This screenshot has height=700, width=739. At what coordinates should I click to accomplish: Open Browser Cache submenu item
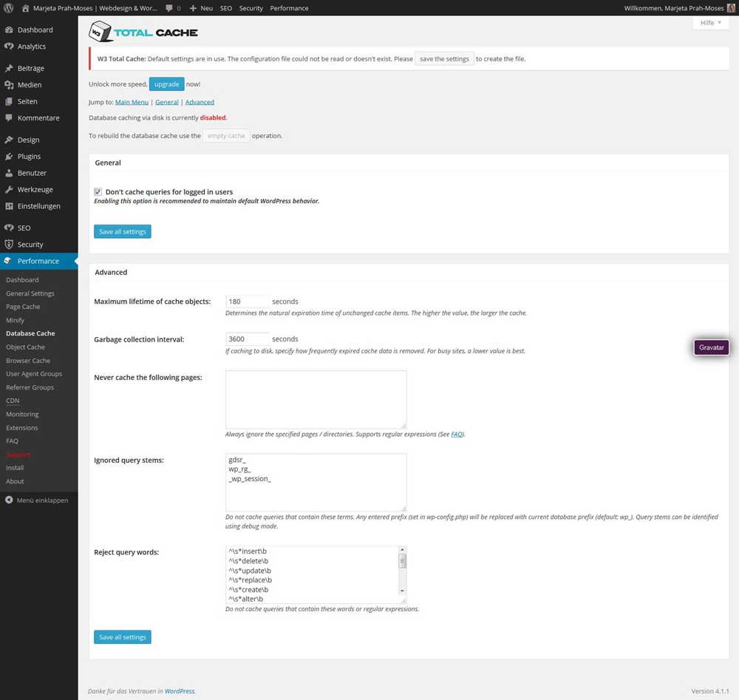point(28,361)
